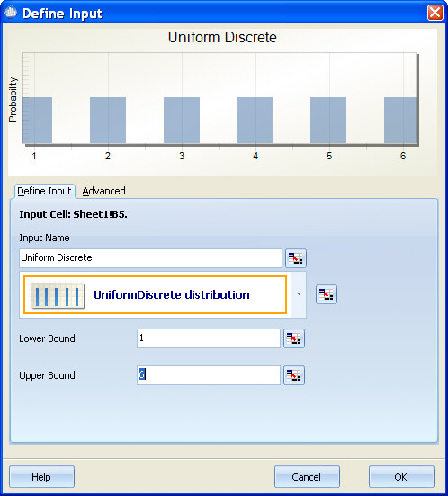Click the chart bar above value 2
The height and width of the screenshot is (496, 448).
coord(108,121)
